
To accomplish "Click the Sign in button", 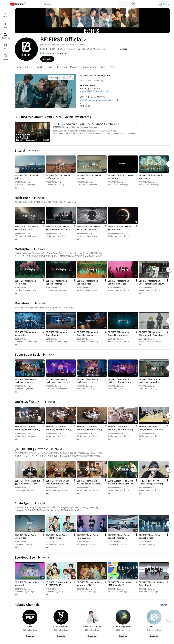I will click(164, 4).
